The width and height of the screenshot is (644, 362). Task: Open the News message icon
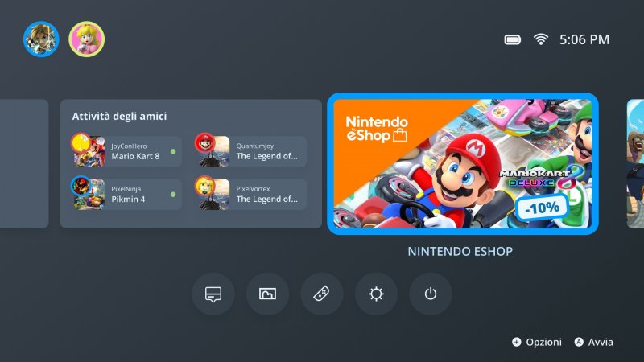point(213,294)
